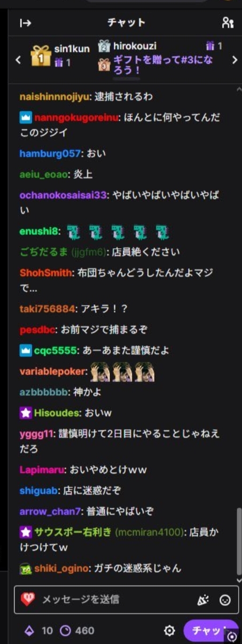Open the emoji picker smiley icon
This screenshot has width=242, height=644.
click(225, 600)
